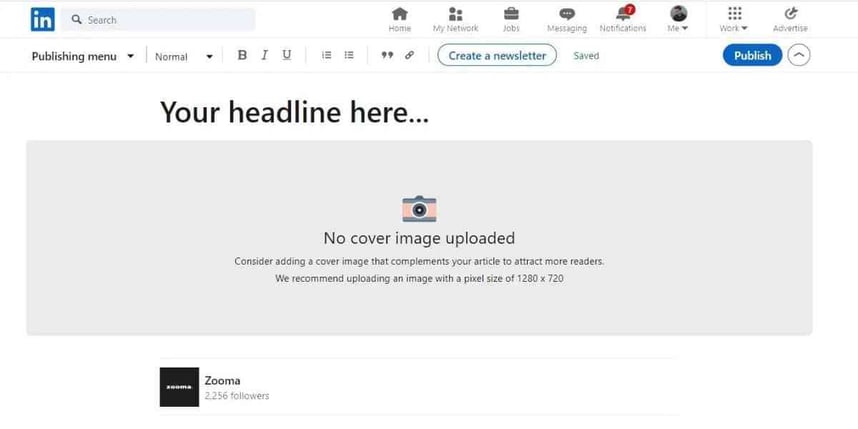This screenshot has height=429, width=858.
Task: Expand the Me profile dropdown
Action: click(678, 18)
